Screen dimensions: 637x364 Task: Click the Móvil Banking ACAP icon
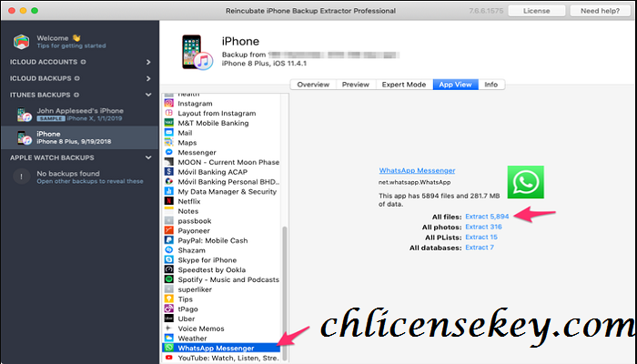click(169, 171)
